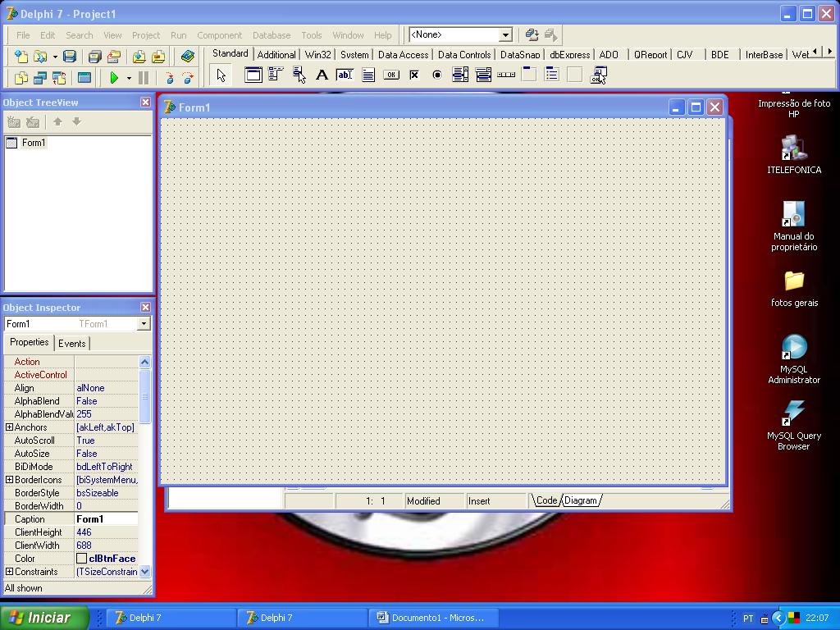Select the Frames component in palette
840x630 pixels.
(253, 75)
